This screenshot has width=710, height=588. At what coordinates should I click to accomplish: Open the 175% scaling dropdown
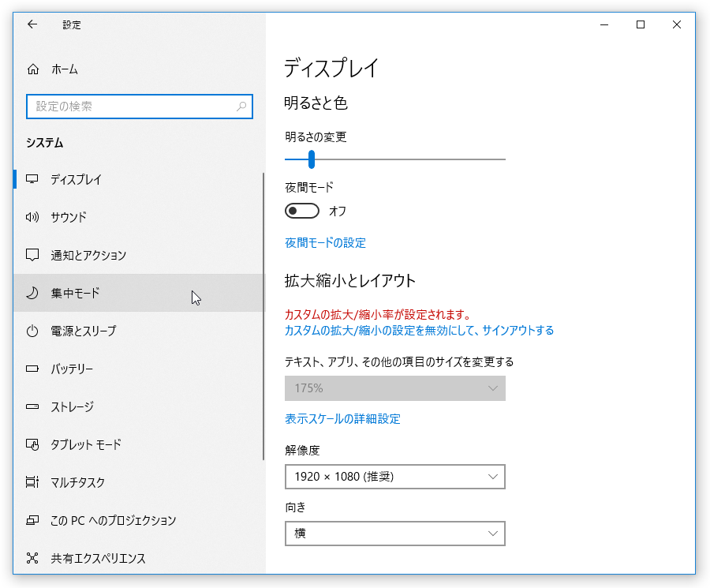click(395, 388)
